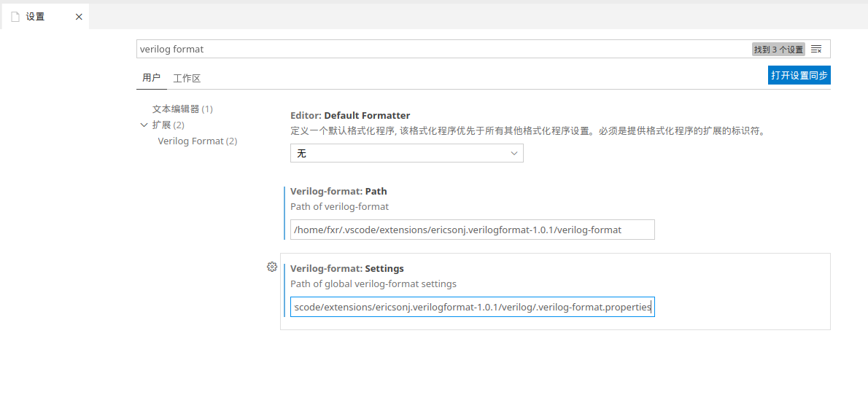The width and height of the screenshot is (868, 395).
Task: Switch to the 用户 settings tab
Action: (151, 78)
